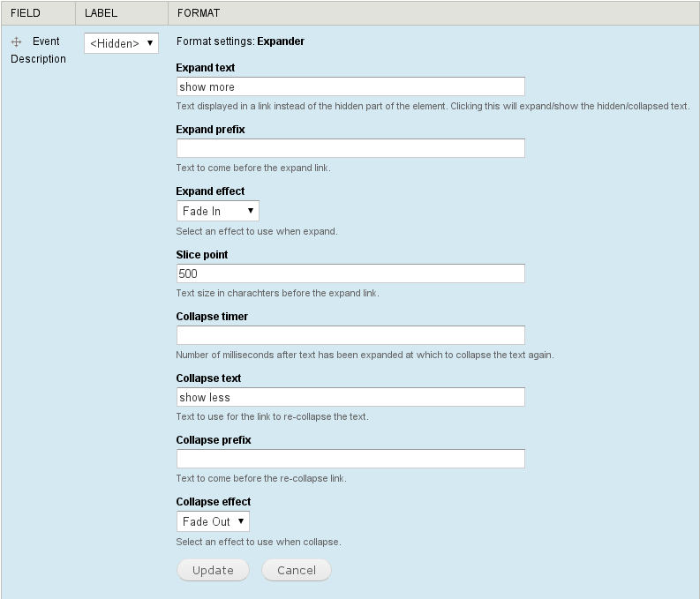
Task: Click the 'Text displayed in a link' description
Action: [x=433, y=106]
